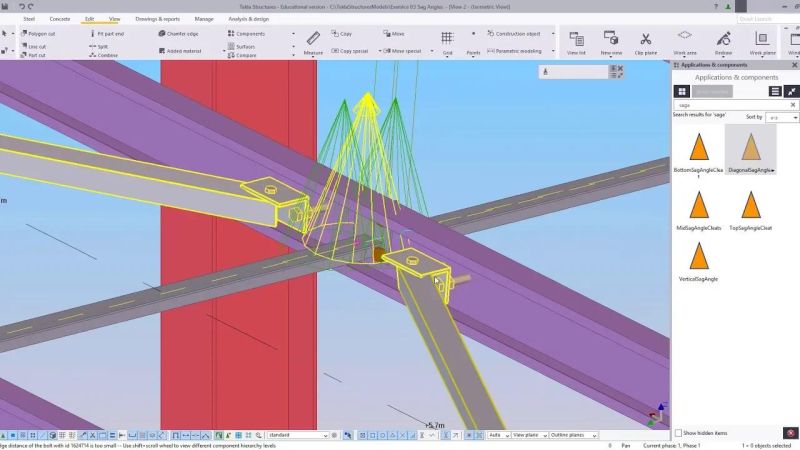Viewport: 800px width, 450px height.
Task: Open the selection filter 'standard' dropdown
Action: [x=298, y=435]
